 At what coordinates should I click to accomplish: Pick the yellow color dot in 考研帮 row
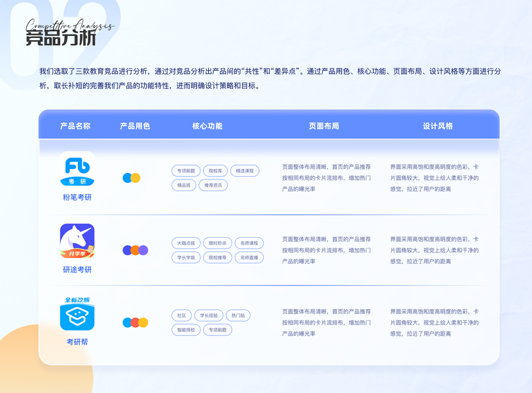click(143, 323)
